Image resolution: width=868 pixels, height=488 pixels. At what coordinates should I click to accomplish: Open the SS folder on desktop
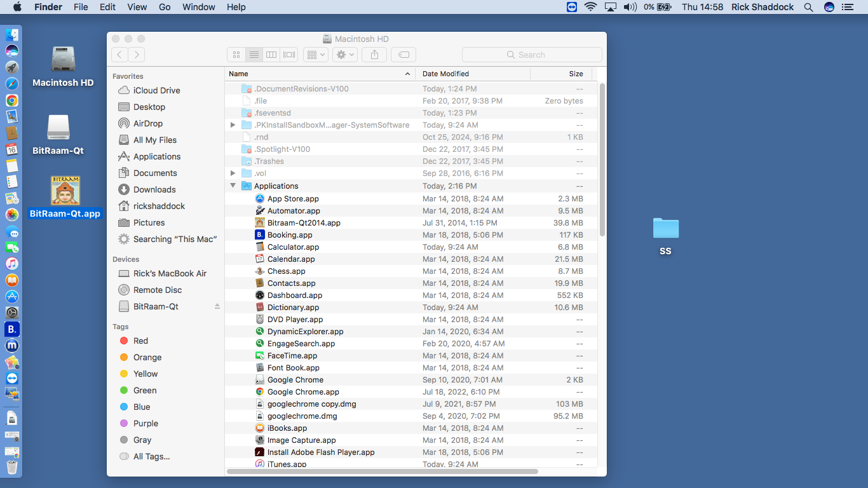click(665, 229)
